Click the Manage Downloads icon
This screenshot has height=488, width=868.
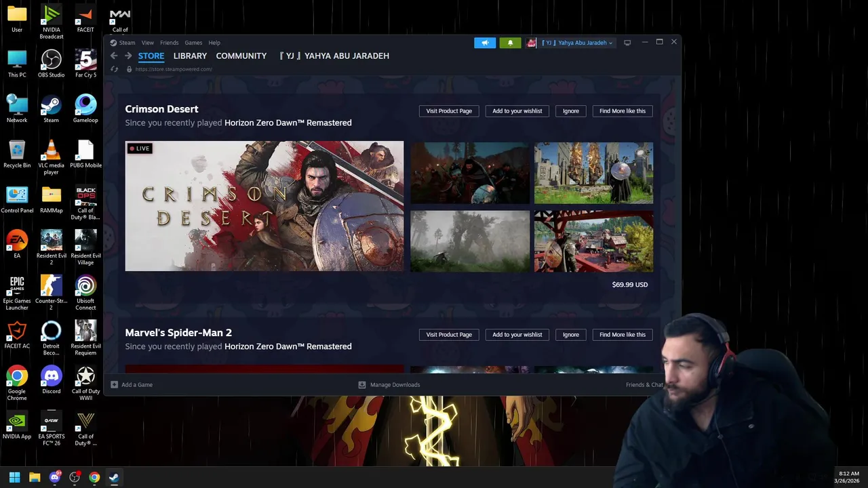coord(362,384)
